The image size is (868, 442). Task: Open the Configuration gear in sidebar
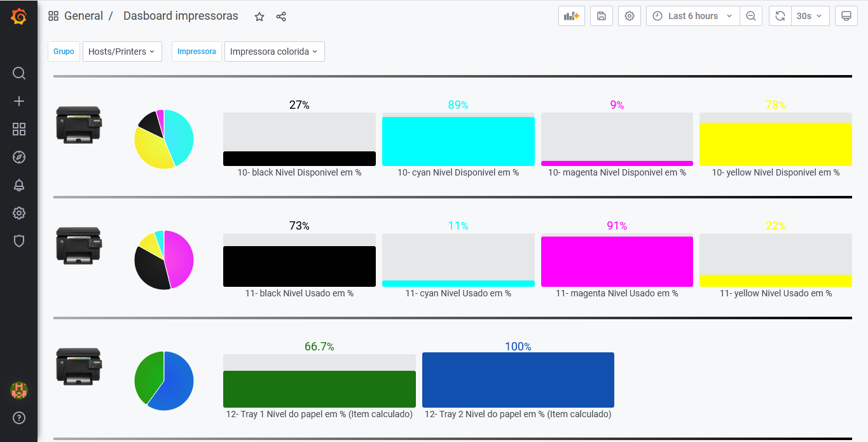pyautogui.click(x=19, y=213)
